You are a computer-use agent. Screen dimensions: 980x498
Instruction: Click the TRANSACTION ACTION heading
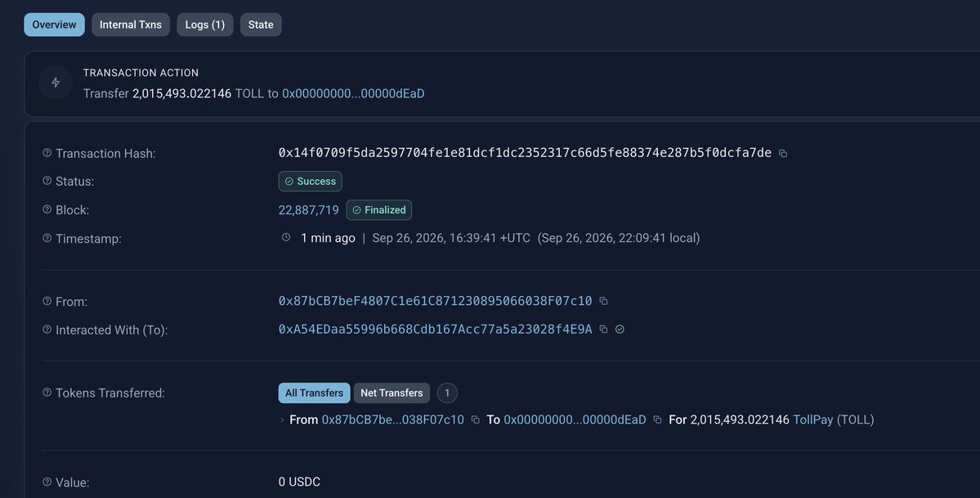[141, 73]
